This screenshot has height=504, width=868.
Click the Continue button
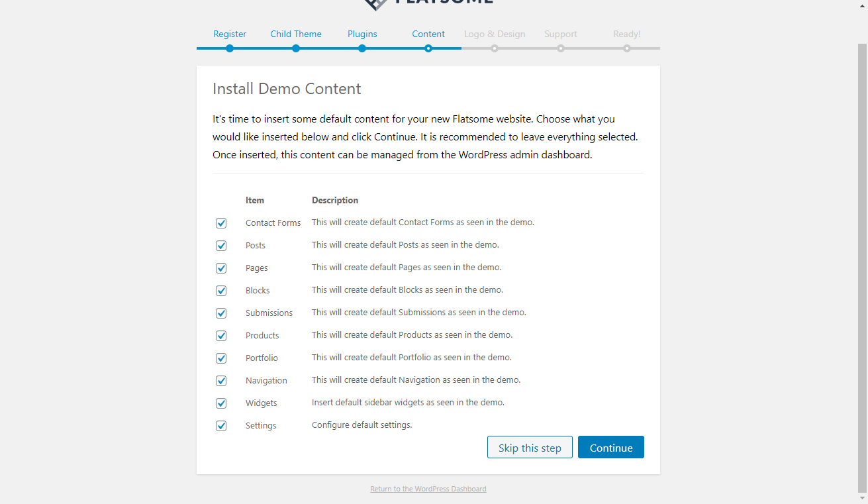pos(611,448)
